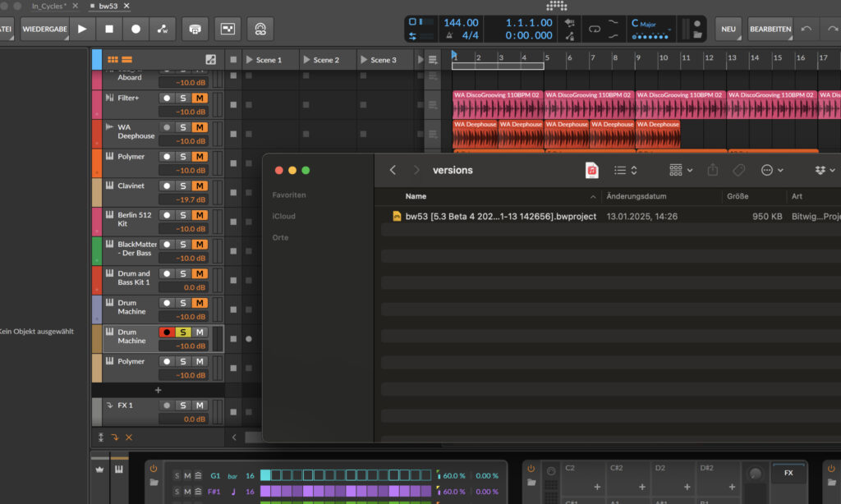Click the headphones cue icon in toolbar

pyautogui.click(x=260, y=29)
